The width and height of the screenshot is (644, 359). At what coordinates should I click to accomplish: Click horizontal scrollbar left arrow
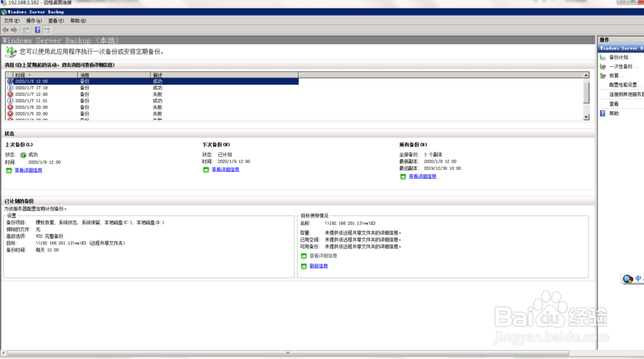point(4,353)
